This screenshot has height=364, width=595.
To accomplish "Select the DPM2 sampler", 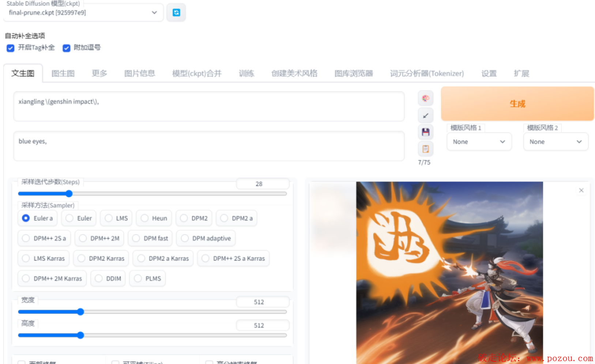I will [194, 218].
